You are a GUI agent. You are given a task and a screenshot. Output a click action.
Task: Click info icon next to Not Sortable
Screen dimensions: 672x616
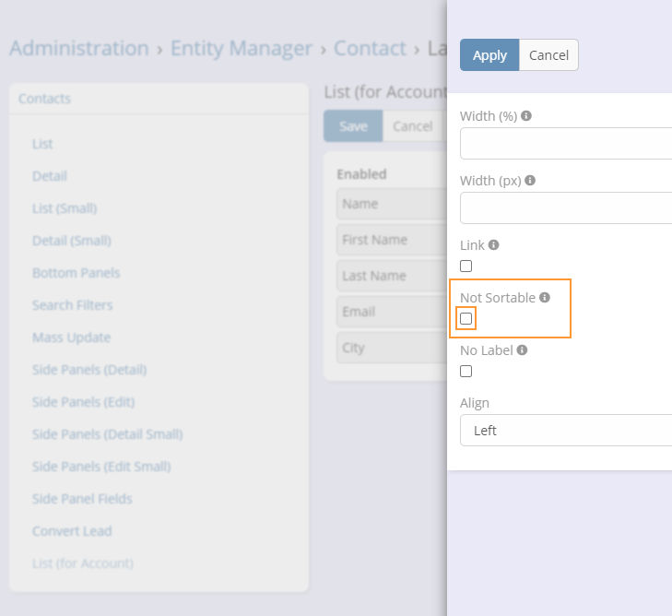545,298
